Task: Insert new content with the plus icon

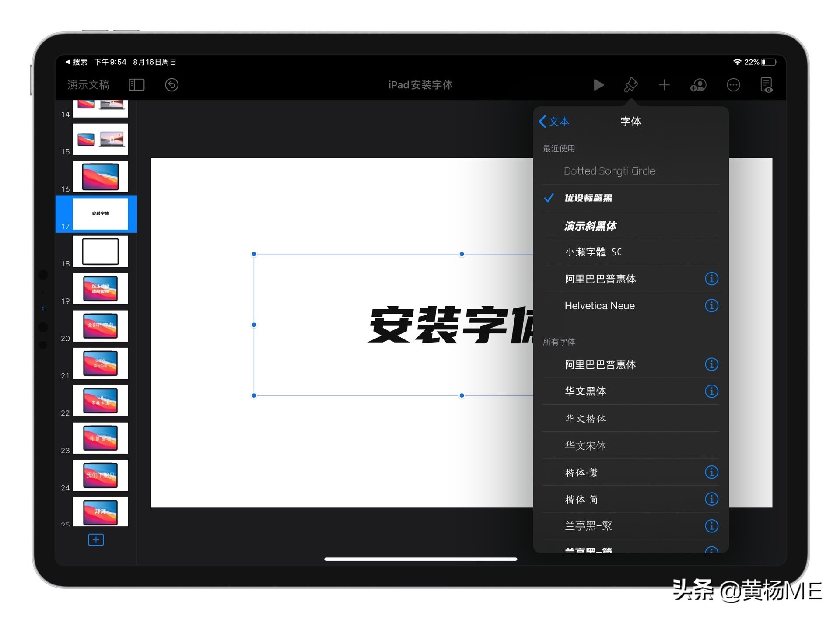Action: [664, 85]
